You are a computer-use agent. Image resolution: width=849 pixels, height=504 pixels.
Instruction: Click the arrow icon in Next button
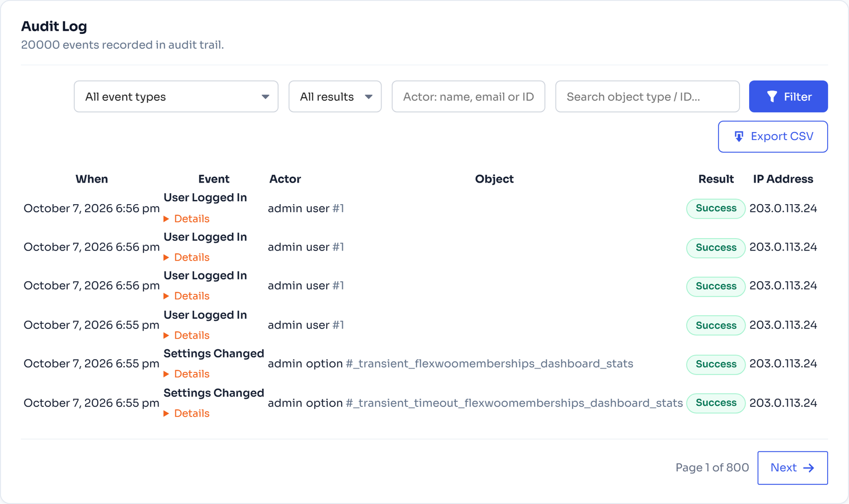coord(809,468)
